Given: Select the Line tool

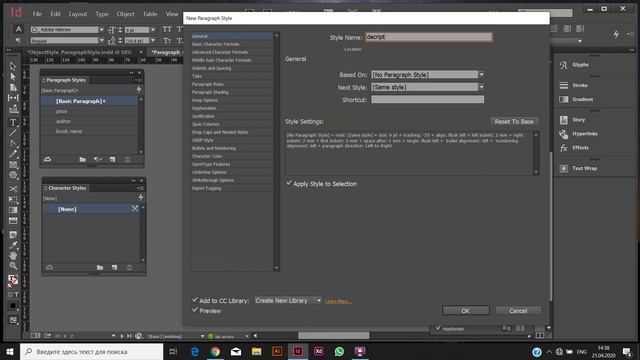Looking at the screenshot, I should (x=13, y=133).
